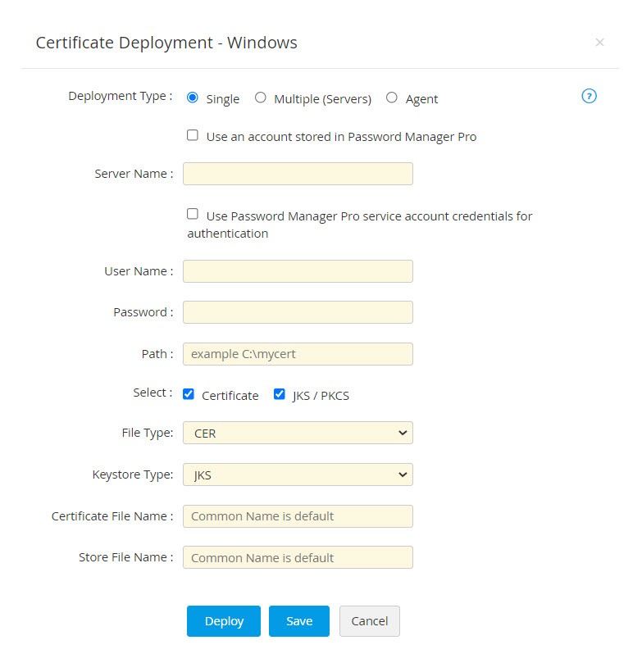Focus the Certificate File Name field
This screenshot has width=642, height=672.
click(x=298, y=516)
